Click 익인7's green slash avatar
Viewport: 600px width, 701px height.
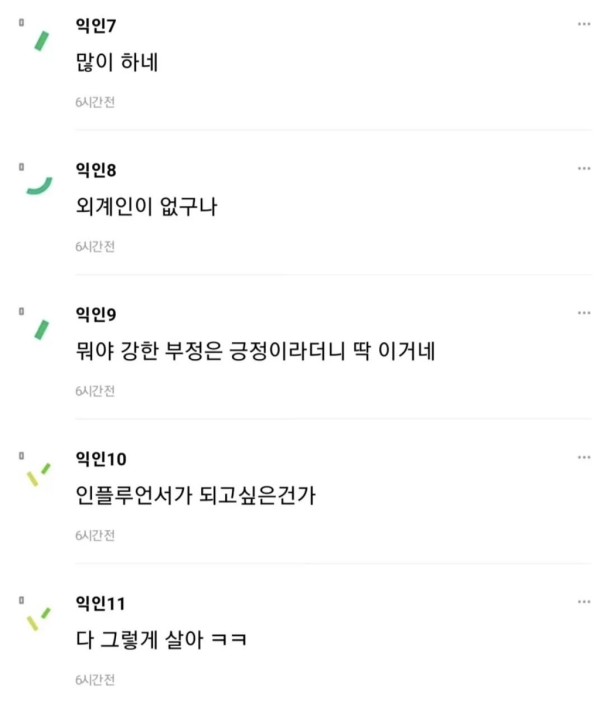click(x=42, y=41)
